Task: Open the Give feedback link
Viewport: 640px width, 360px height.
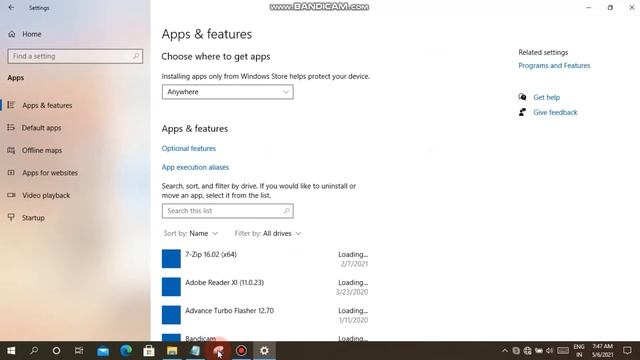Action: 555,113
